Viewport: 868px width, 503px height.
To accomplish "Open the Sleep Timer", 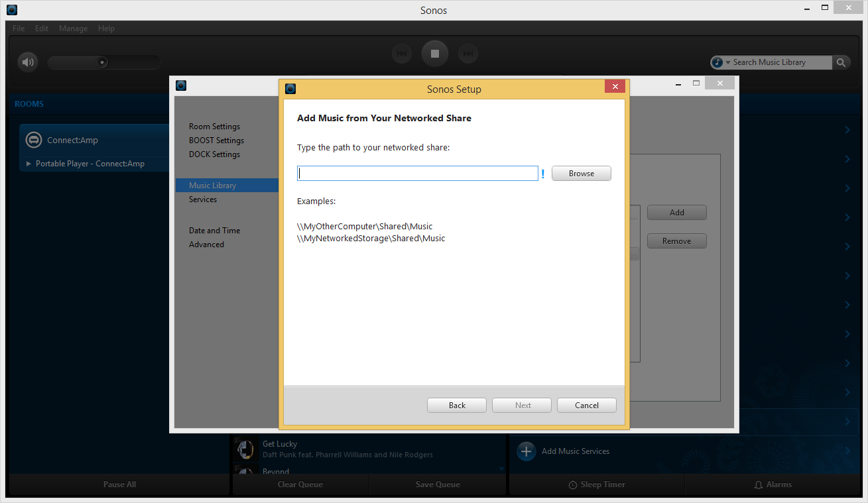I will pyautogui.click(x=597, y=484).
